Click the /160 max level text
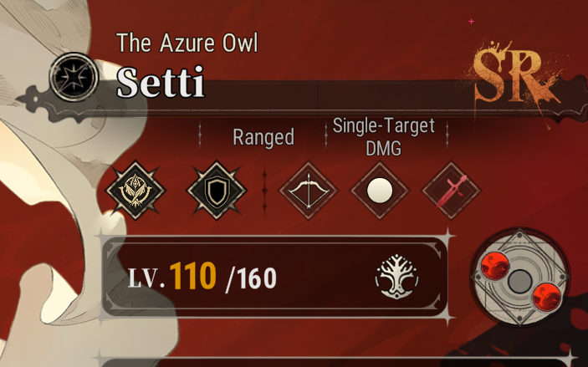588x367 pixels. (250, 278)
